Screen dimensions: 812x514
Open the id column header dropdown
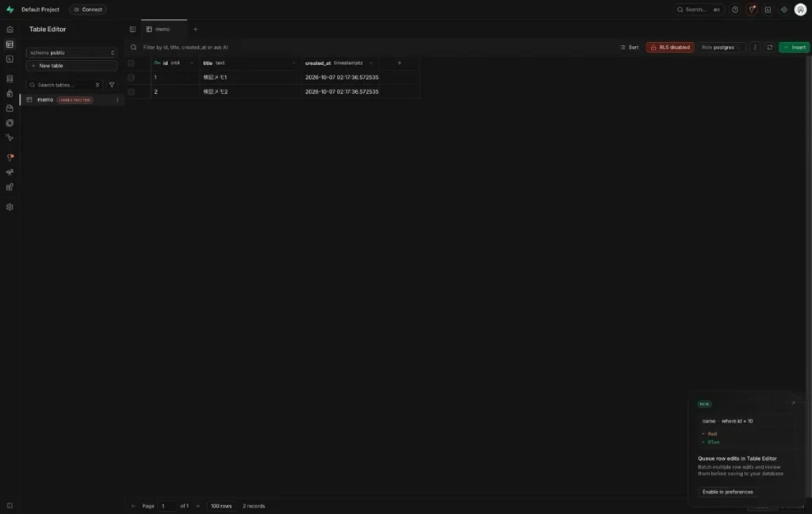192,63
